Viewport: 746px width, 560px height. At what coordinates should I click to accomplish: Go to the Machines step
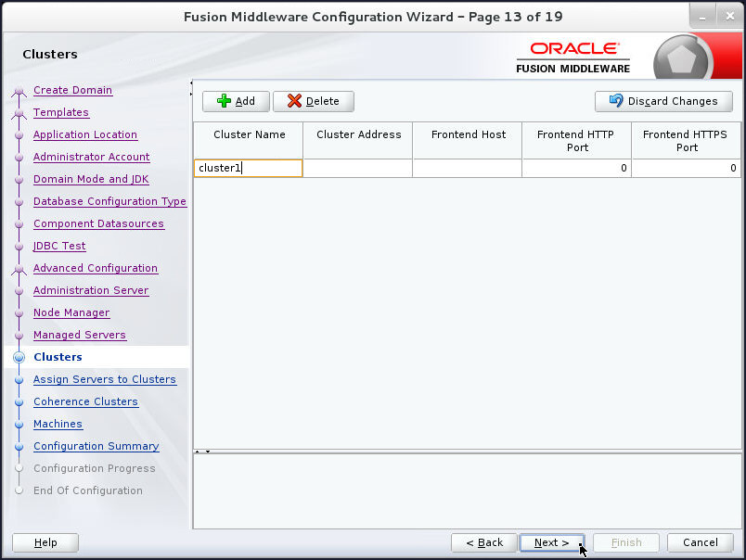[x=58, y=424]
